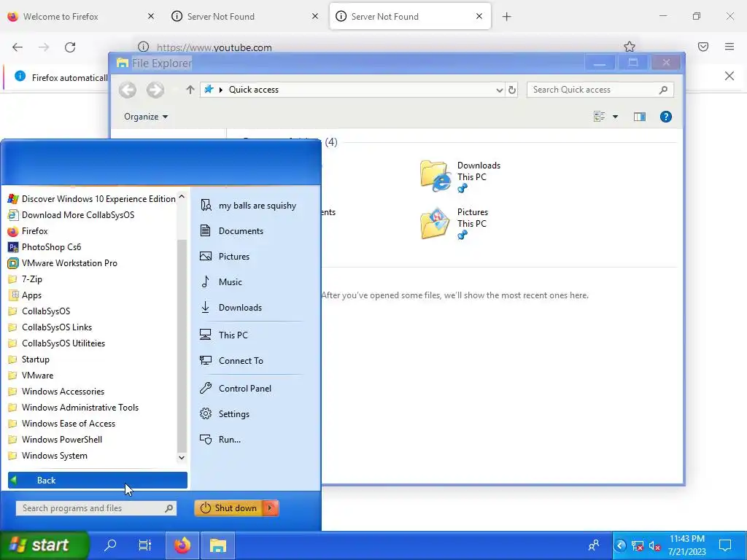This screenshot has width=747, height=560.
Task: Click the taskbar search magnifier icon
Action: [x=110, y=545]
